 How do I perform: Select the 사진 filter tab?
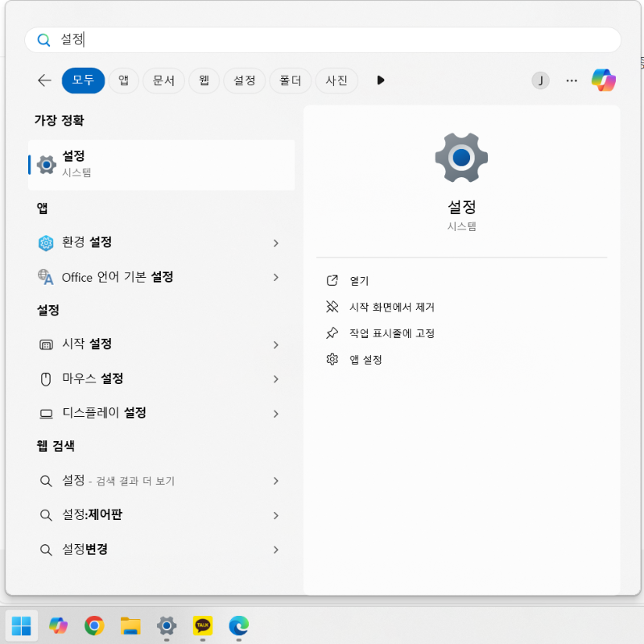[x=336, y=80]
